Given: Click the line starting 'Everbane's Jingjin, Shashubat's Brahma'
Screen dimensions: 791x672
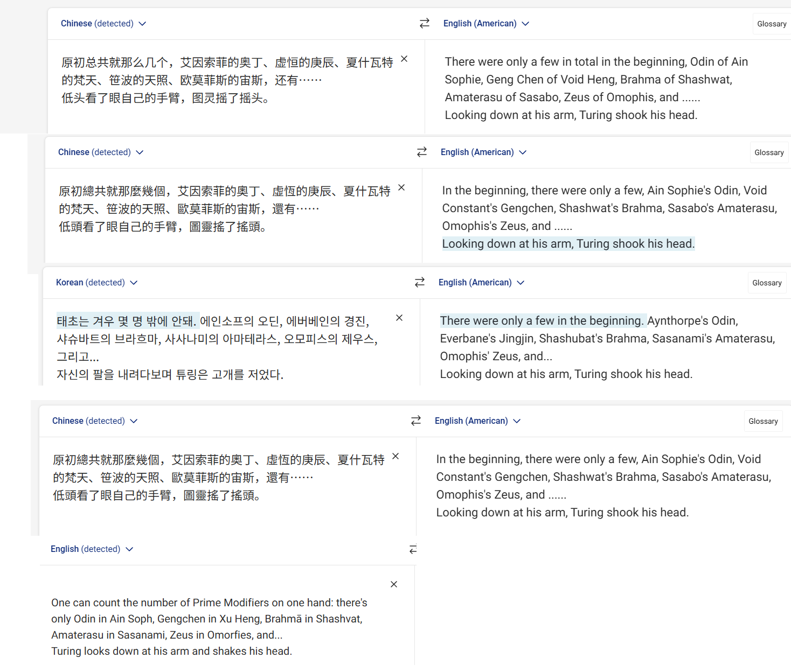Looking at the screenshot, I should pos(607,339).
